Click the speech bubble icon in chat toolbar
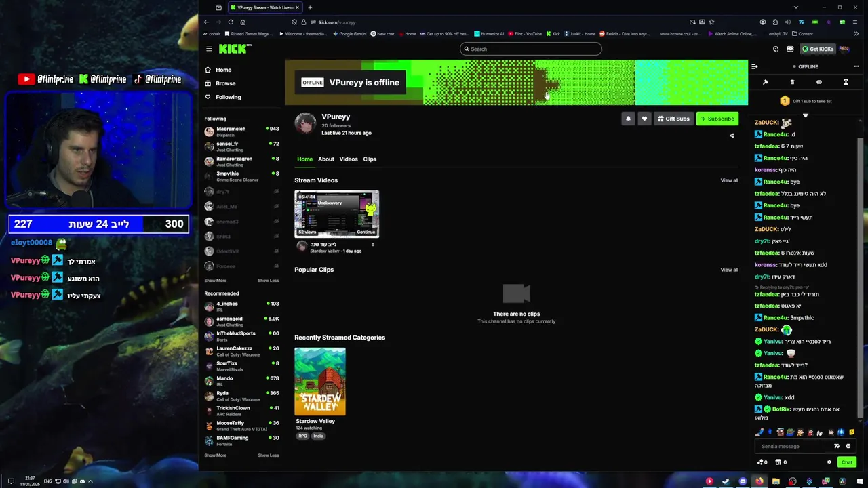The height and width of the screenshot is (488, 868). pos(819,82)
